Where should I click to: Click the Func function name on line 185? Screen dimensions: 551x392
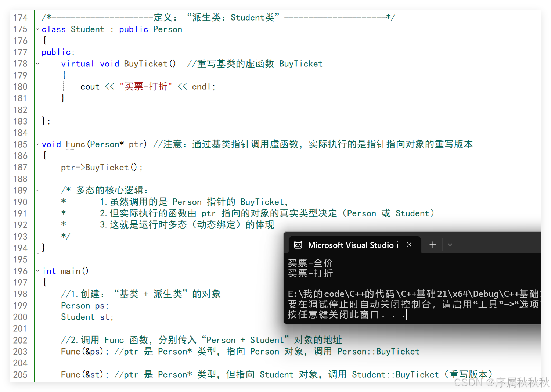tap(75, 144)
